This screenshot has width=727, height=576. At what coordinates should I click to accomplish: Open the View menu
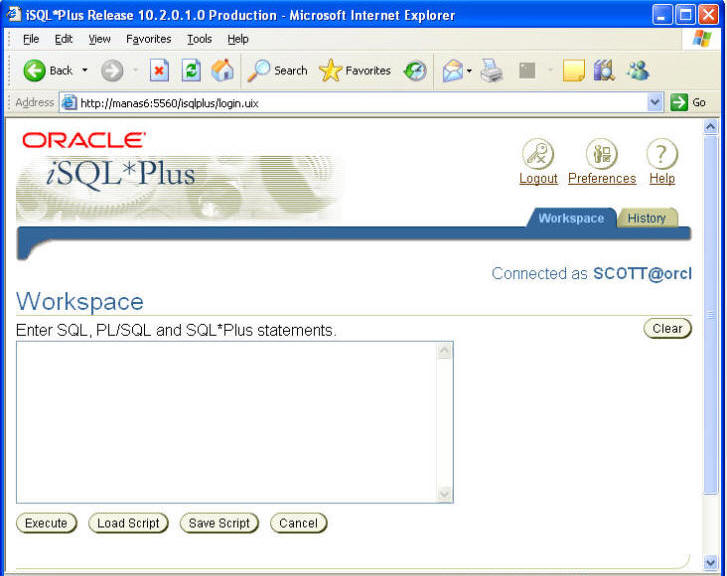point(100,39)
